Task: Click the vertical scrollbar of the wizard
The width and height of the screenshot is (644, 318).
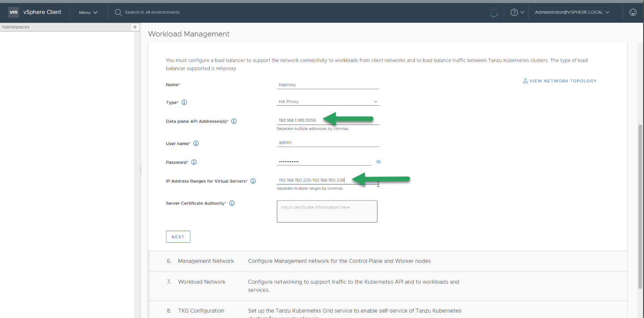Action: 640,206
